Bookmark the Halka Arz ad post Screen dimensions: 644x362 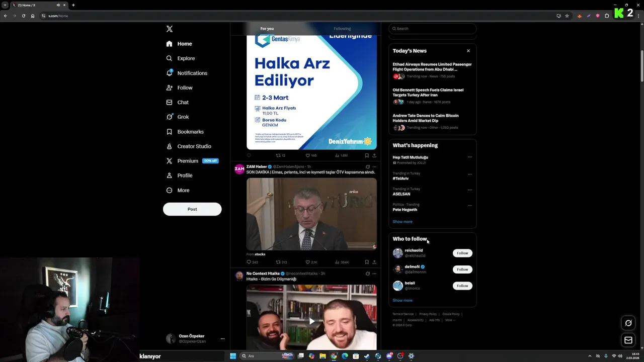click(x=367, y=155)
